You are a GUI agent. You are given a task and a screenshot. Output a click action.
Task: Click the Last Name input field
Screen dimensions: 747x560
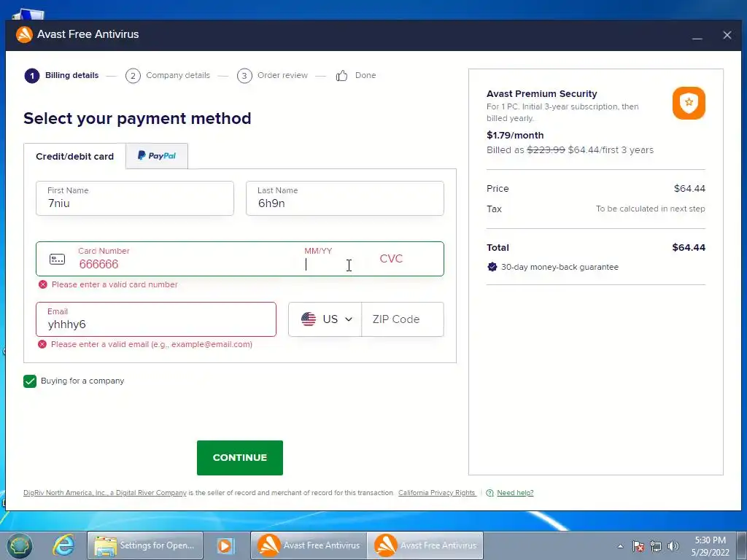345,198
